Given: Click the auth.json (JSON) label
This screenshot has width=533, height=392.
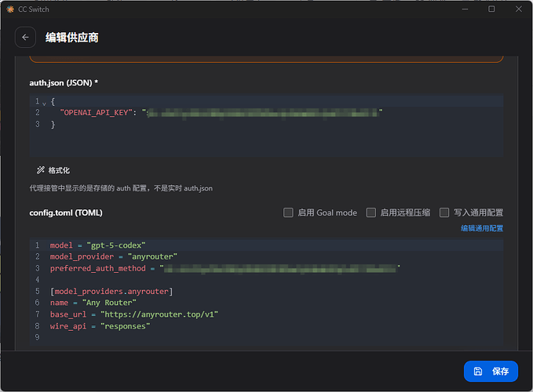Looking at the screenshot, I should [64, 82].
